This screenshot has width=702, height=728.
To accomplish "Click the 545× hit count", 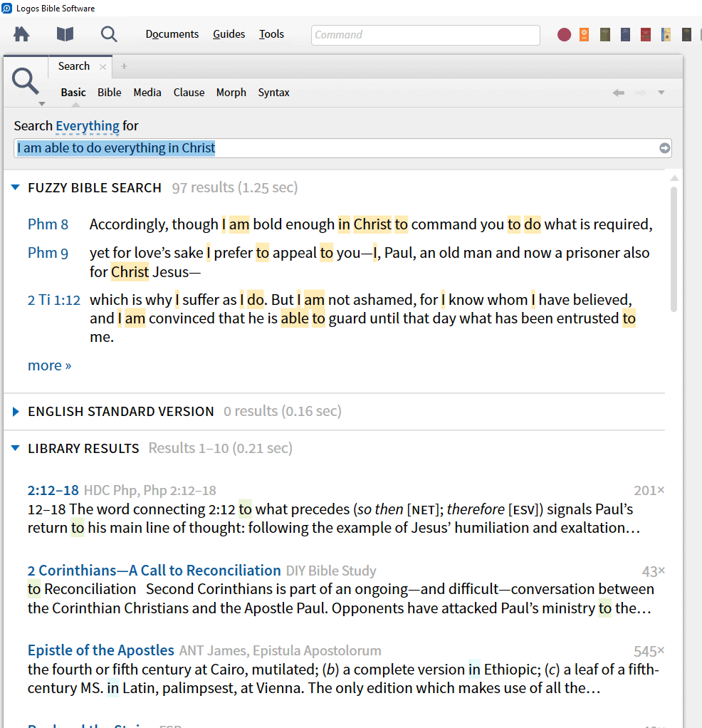I will pyautogui.click(x=649, y=651).
